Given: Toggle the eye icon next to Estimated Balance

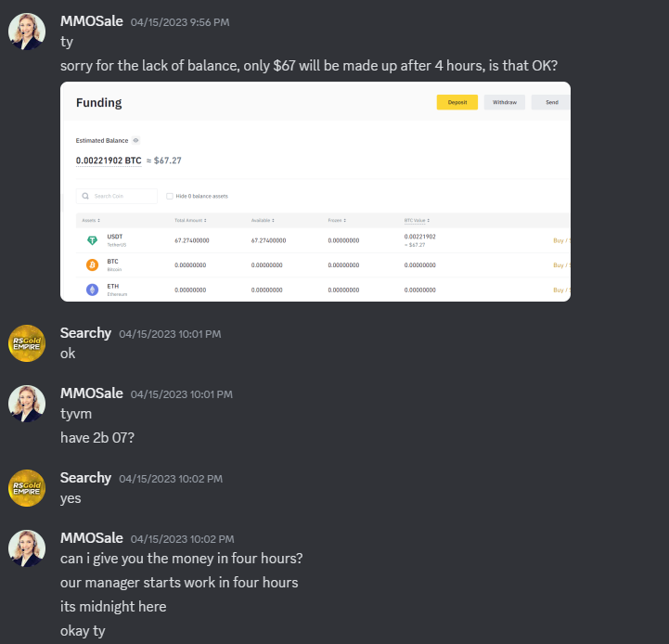Looking at the screenshot, I should (135, 140).
